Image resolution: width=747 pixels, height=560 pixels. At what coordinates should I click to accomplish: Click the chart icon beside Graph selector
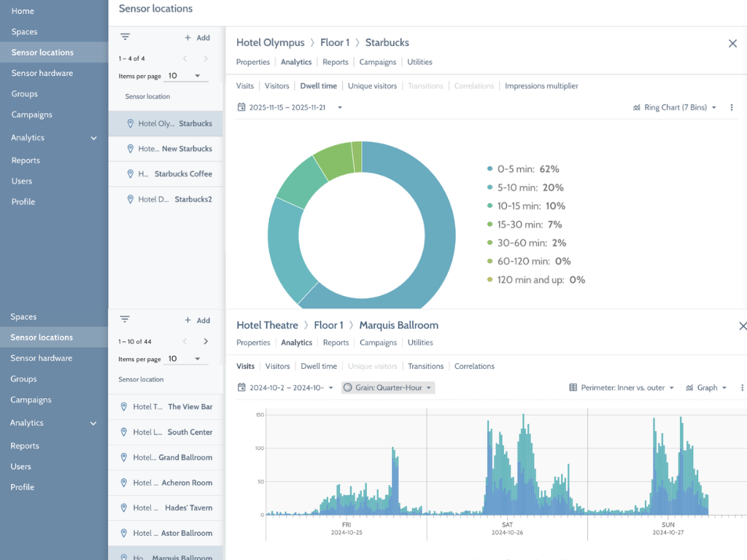pos(689,388)
